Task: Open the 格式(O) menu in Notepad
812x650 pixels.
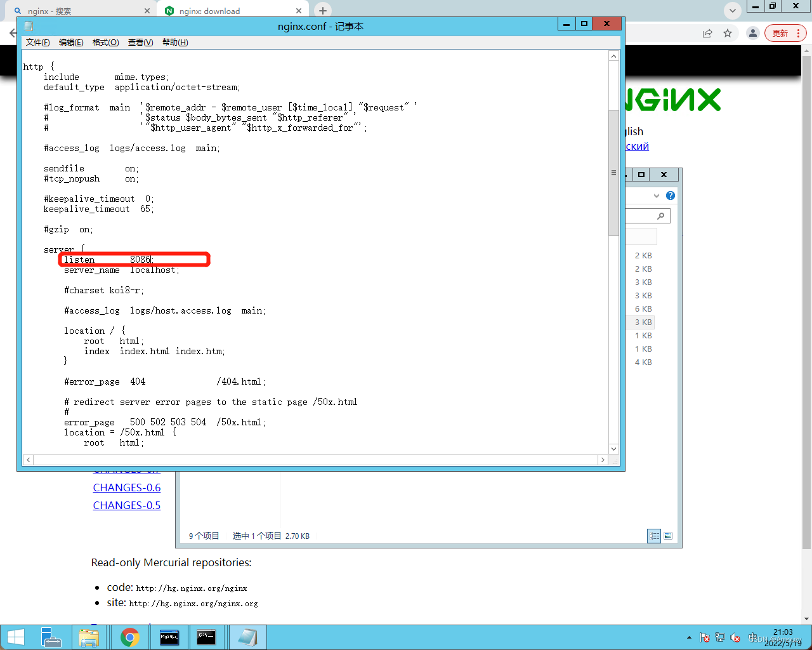Action: point(105,43)
